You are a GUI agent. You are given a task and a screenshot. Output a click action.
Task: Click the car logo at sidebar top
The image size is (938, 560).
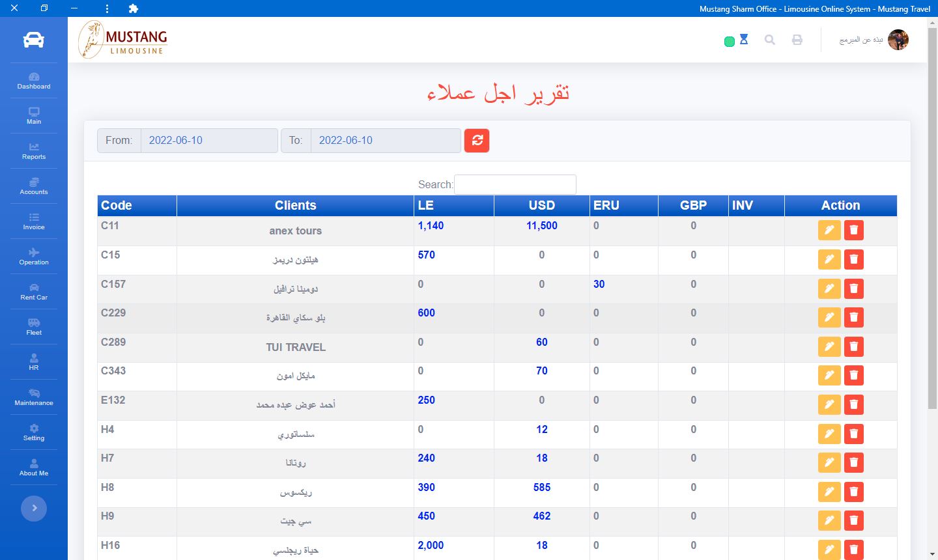pos(34,40)
